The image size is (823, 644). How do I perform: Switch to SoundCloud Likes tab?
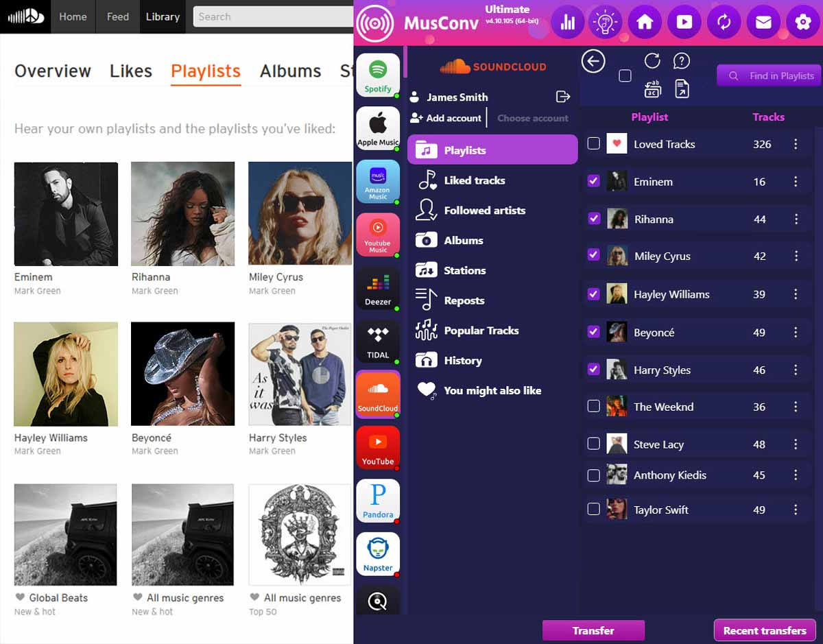click(130, 71)
